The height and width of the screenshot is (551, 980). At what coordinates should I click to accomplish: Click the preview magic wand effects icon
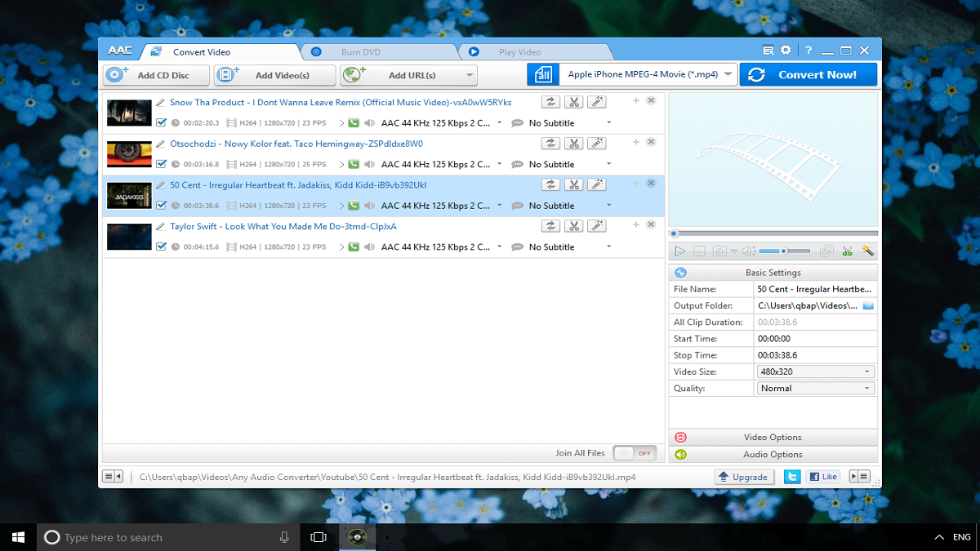[x=867, y=251]
